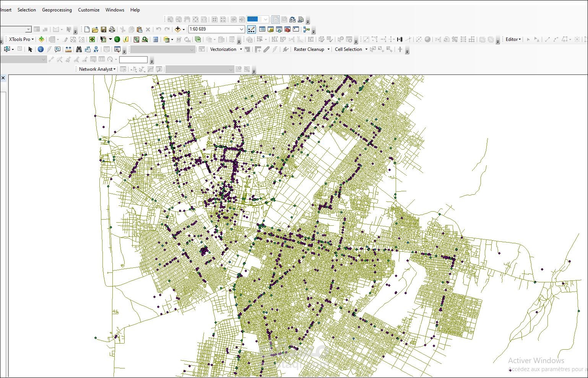588x378 pixels.
Task: Open the ArcToolbox window
Action: [x=288, y=29]
